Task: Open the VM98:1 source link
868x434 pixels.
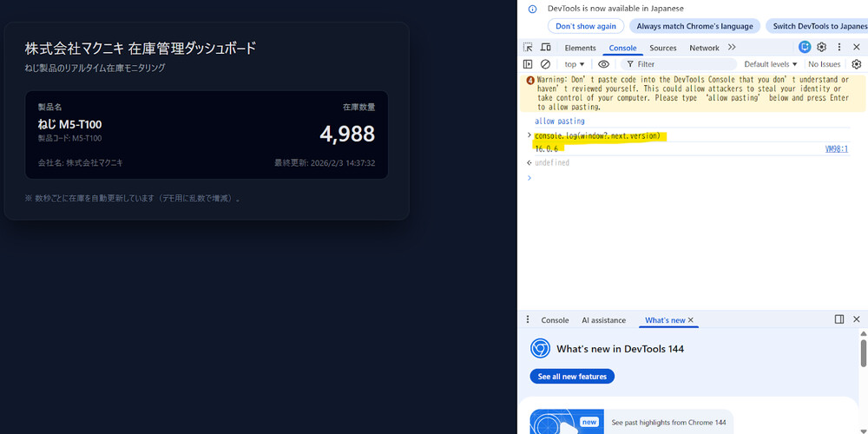Action: (x=837, y=149)
